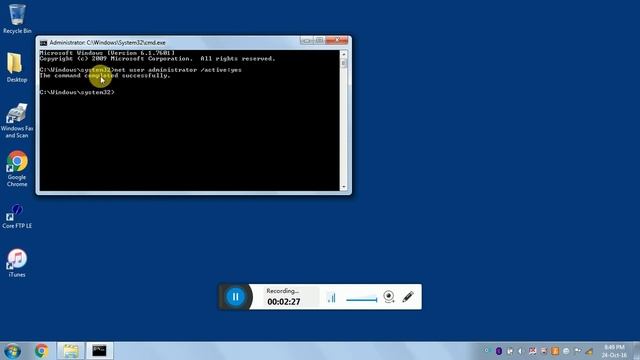This screenshot has height=360, width=640.
Task: Click the last C:\Windows\system32> prompt
Action: [77, 92]
